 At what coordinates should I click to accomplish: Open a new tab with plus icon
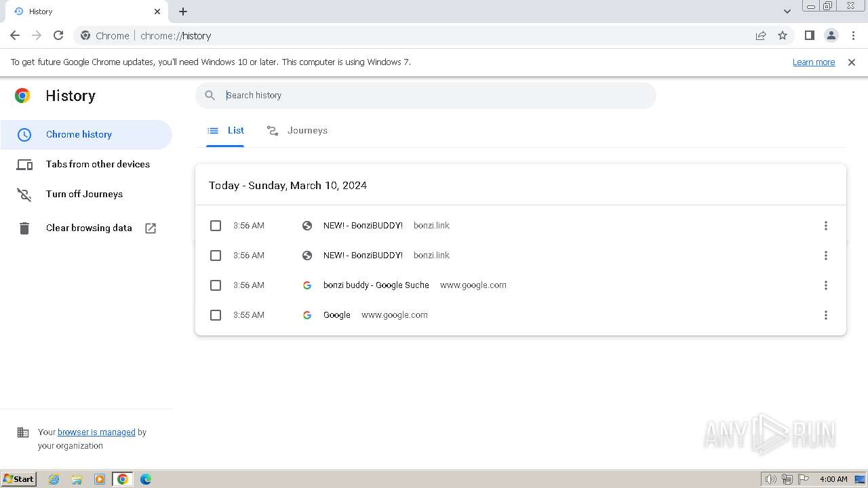[183, 12]
